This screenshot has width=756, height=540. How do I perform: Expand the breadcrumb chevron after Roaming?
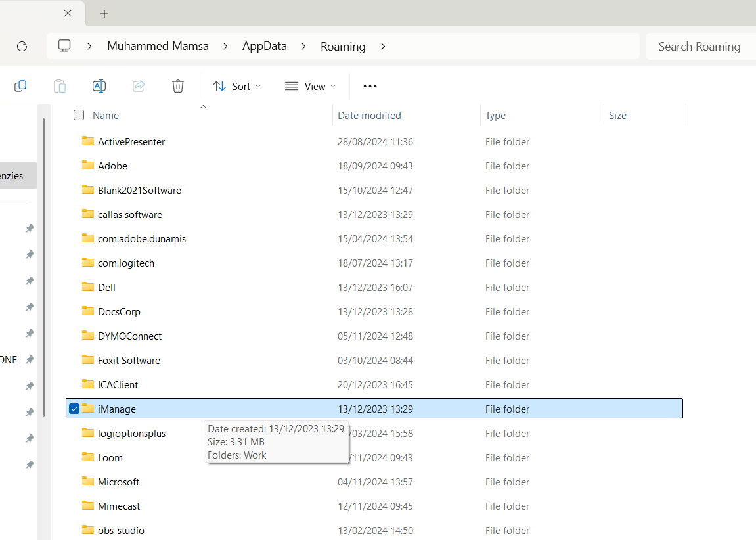[383, 47]
